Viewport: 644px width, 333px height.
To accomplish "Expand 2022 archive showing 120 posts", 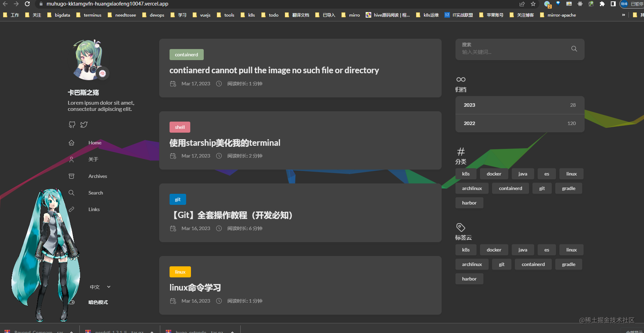I will [x=519, y=123].
